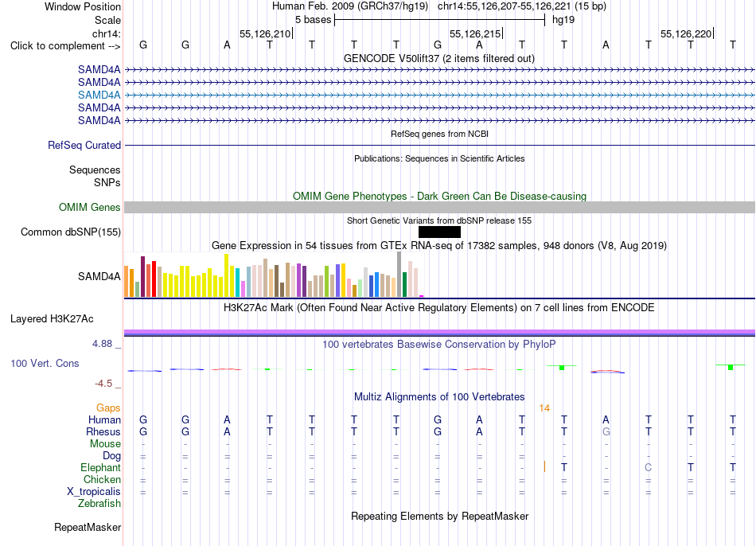Click the Scale label

pos(107,20)
